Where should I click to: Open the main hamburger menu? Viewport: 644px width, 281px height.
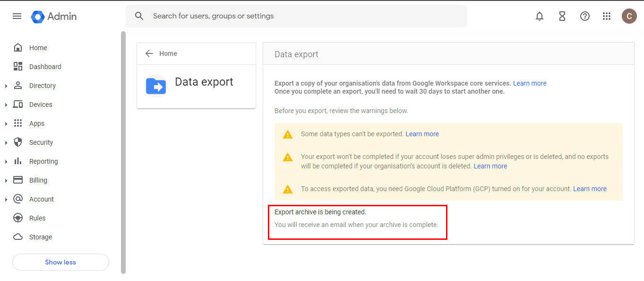[17, 16]
